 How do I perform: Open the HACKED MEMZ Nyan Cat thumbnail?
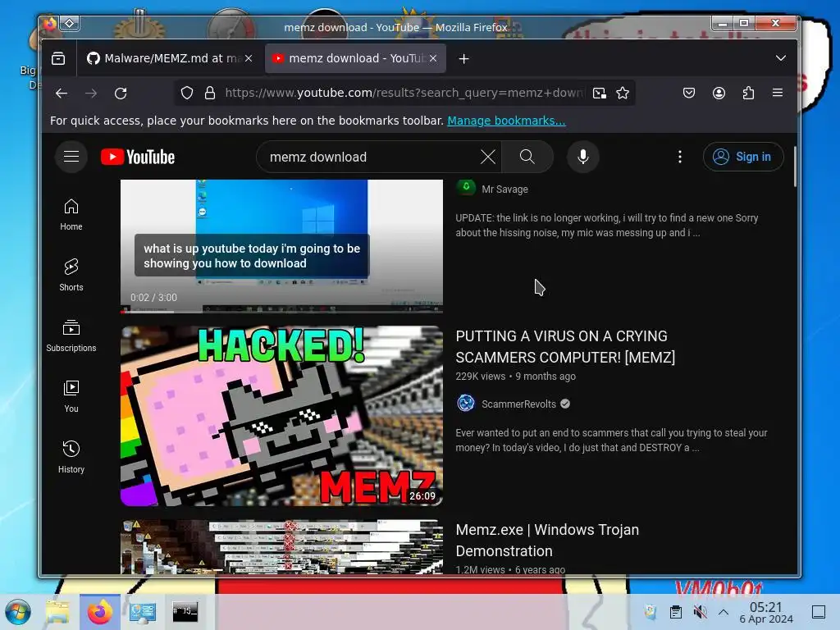point(282,416)
